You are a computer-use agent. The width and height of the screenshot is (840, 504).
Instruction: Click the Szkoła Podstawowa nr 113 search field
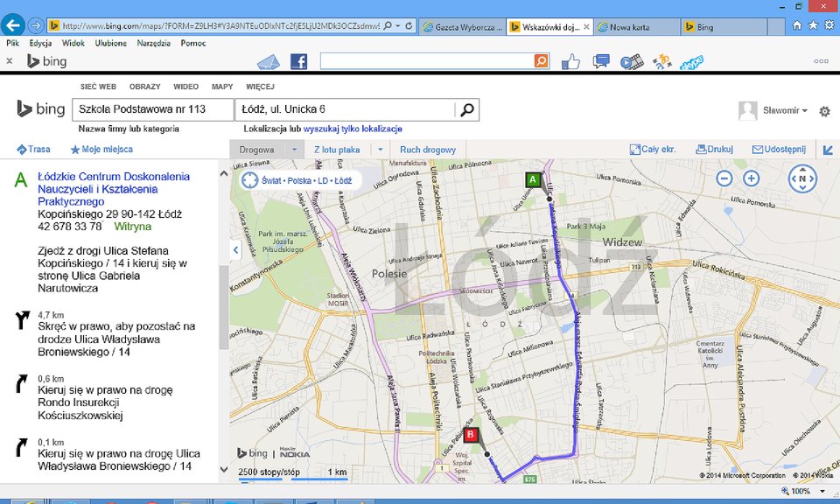153,109
